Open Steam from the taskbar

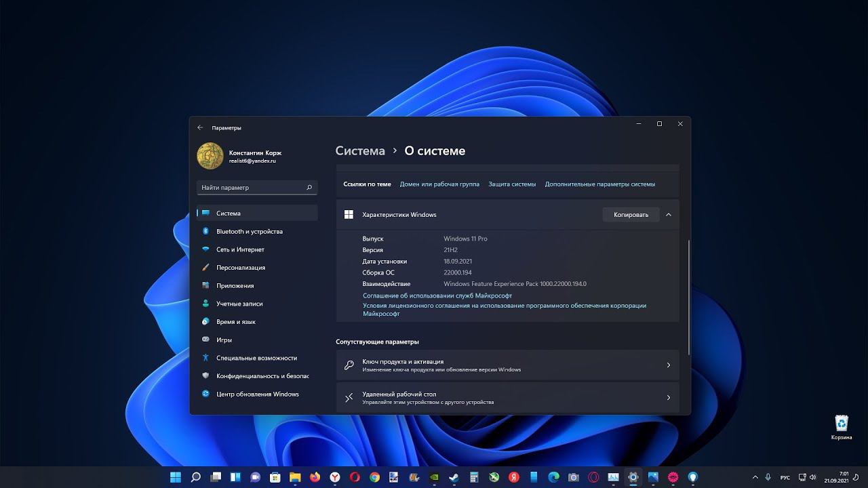tap(454, 477)
